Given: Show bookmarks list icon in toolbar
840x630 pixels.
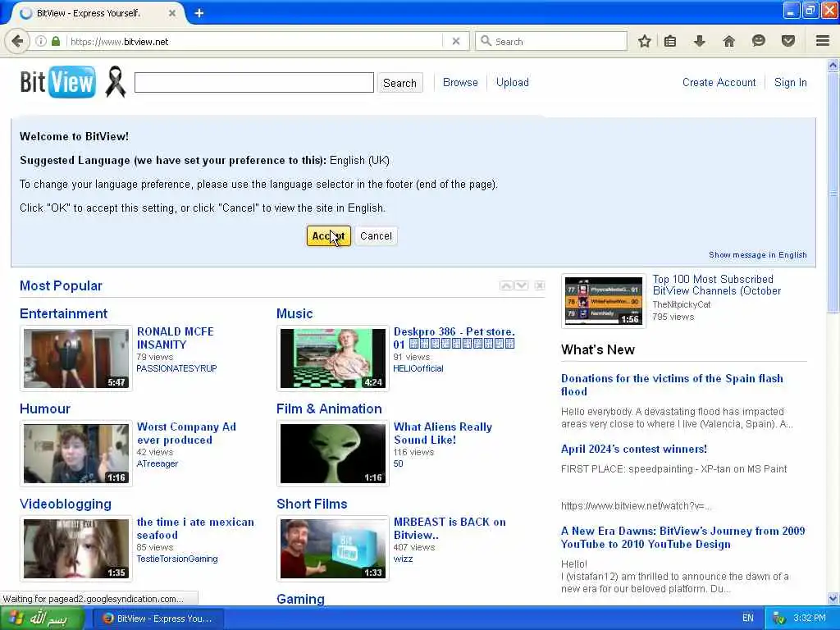Looking at the screenshot, I should (670, 41).
